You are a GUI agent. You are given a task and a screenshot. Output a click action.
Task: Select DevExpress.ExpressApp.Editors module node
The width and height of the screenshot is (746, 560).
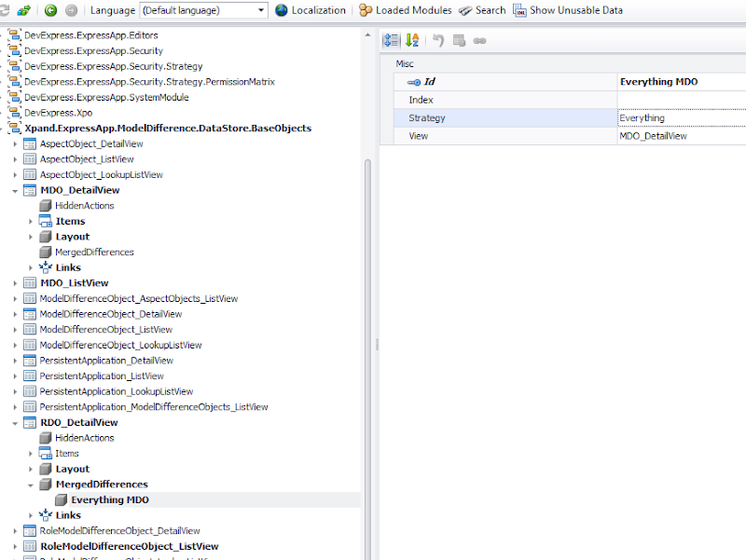tap(90, 35)
